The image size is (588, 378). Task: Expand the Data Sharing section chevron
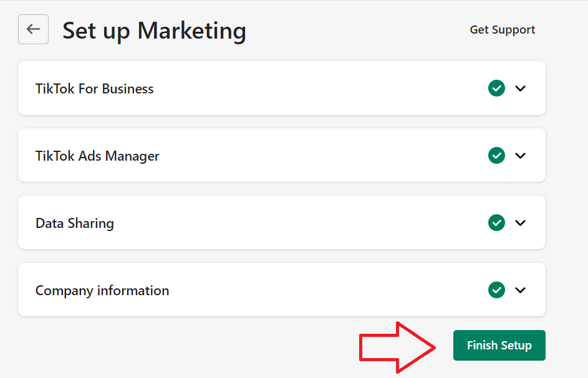520,223
